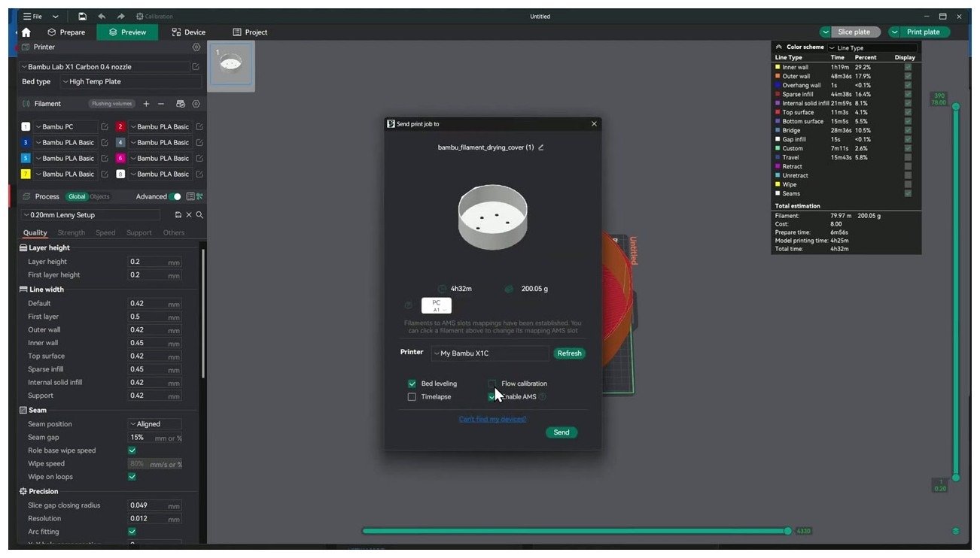Show Travel lines in display column
Screen dimensions: 980x558
908,157
